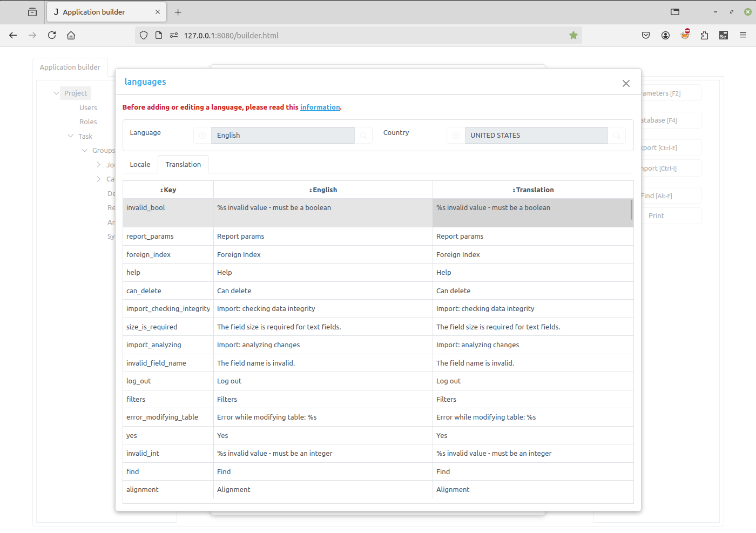Screen dimensions: 756x533
Task: Click the clear icon before UNITED STATES field
Action: tap(456, 136)
